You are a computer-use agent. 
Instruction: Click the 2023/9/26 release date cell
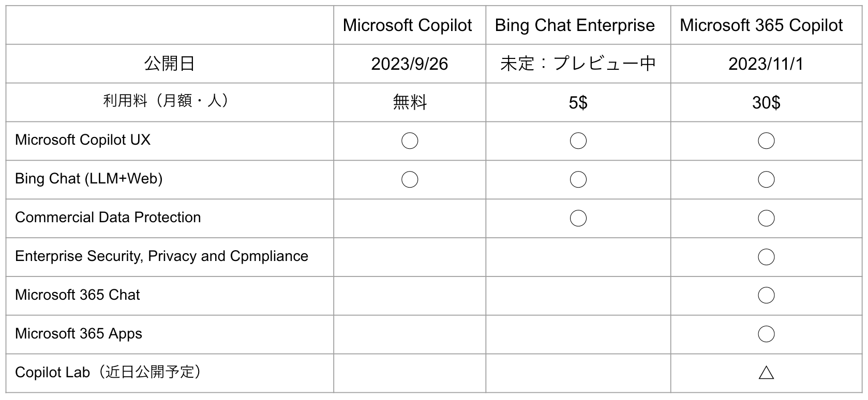409,64
